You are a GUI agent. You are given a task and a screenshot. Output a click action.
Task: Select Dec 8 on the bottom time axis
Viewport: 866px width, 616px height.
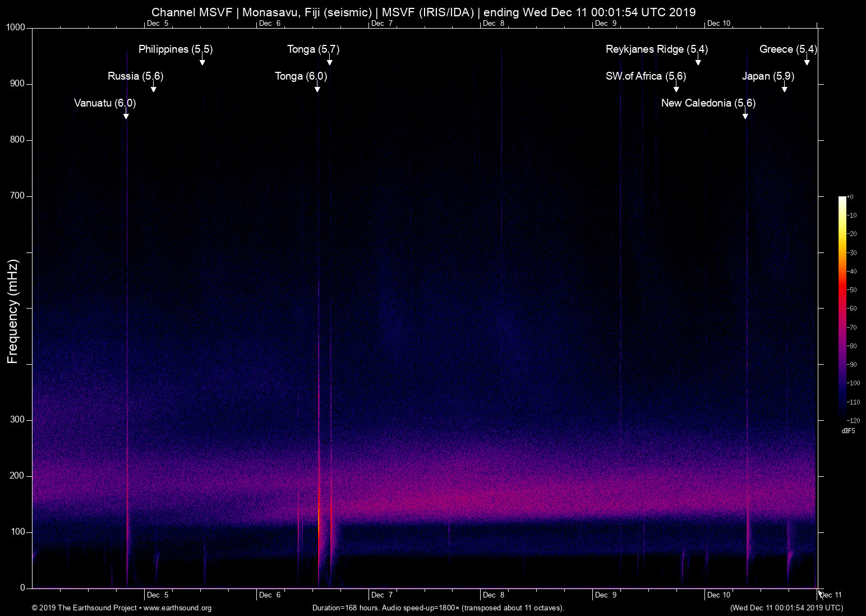pyautogui.click(x=494, y=595)
